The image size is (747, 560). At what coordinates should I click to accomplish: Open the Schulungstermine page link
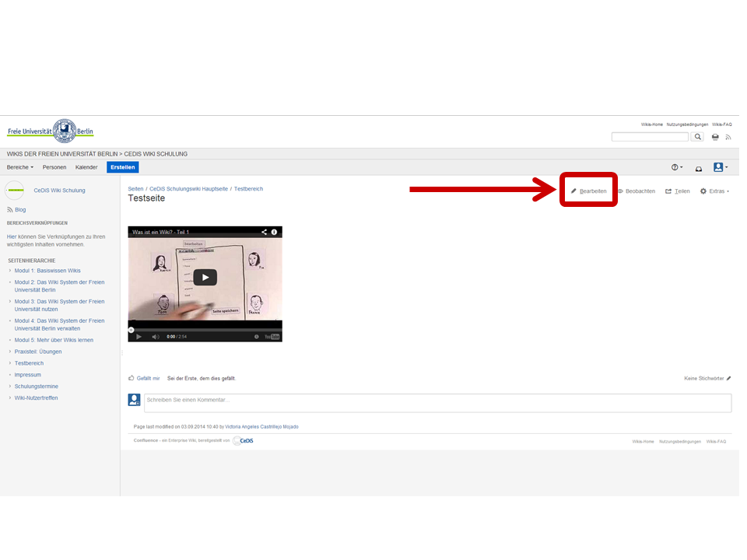click(37, 387)
